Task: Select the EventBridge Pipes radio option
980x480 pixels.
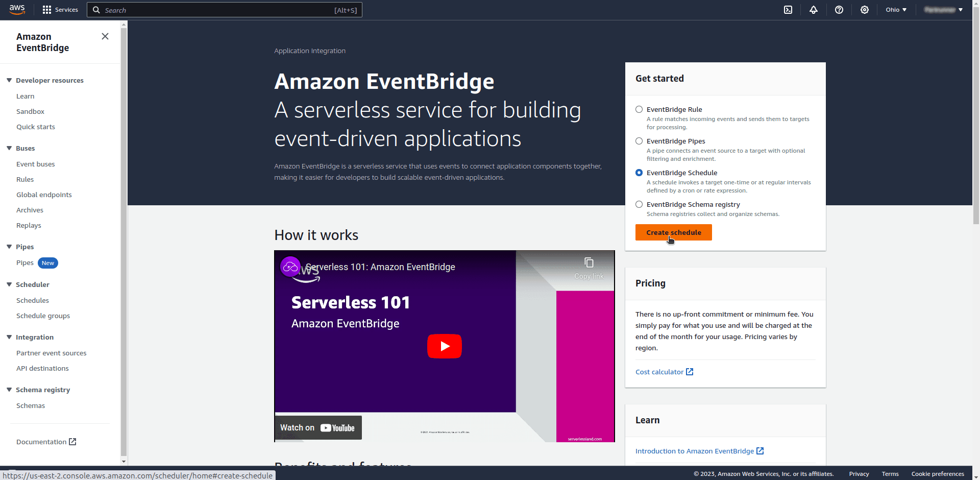Action: click(x=639, y=141)
